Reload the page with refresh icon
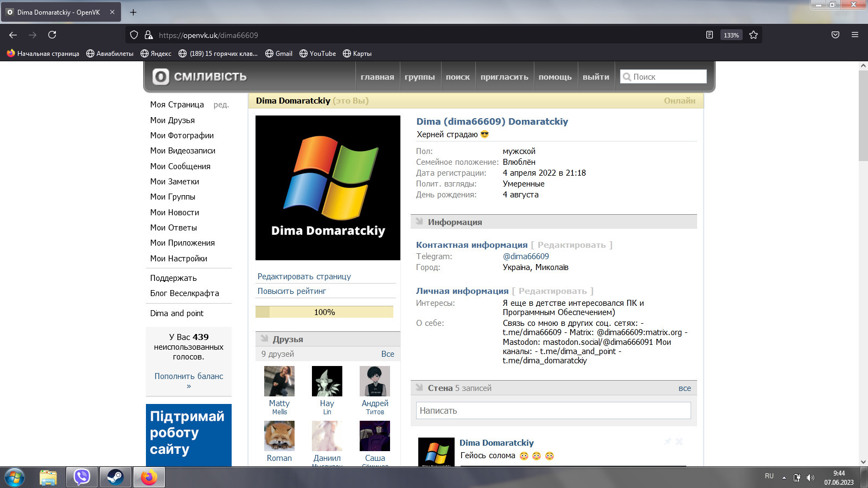Viewport: 868px width, 488px height. [52, 35]
